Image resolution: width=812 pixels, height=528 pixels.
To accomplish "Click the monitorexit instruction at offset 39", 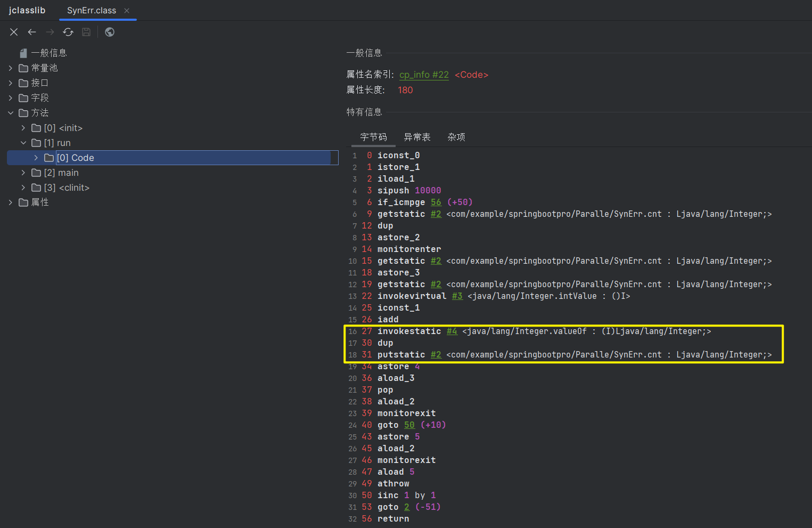I will (406, 413).
